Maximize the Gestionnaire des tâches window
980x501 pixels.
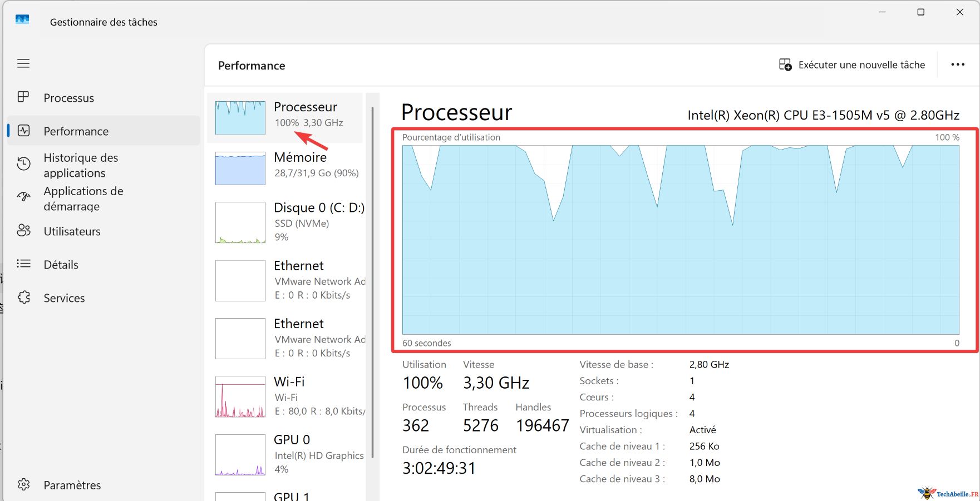[921, 12]
